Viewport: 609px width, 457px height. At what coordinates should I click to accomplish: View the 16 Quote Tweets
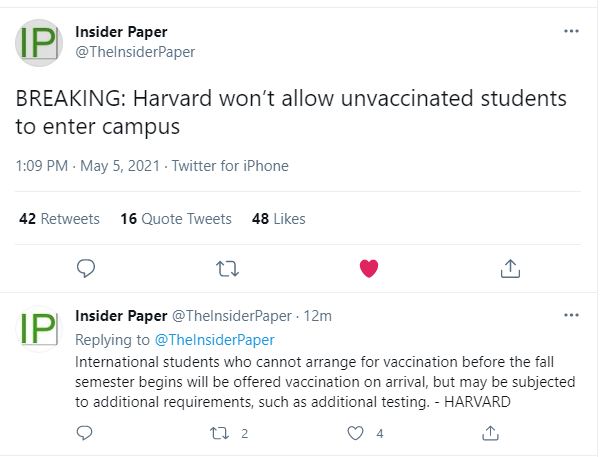(176, 219)
